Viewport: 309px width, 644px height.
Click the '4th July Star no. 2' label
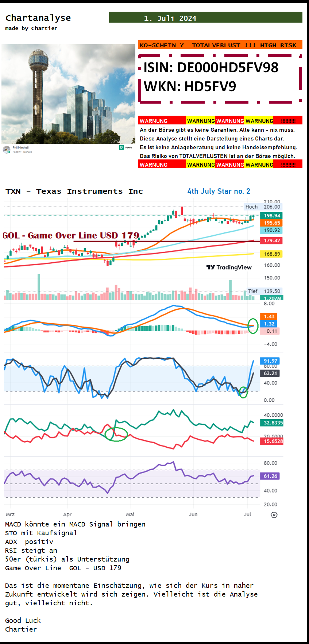(219, 191)
